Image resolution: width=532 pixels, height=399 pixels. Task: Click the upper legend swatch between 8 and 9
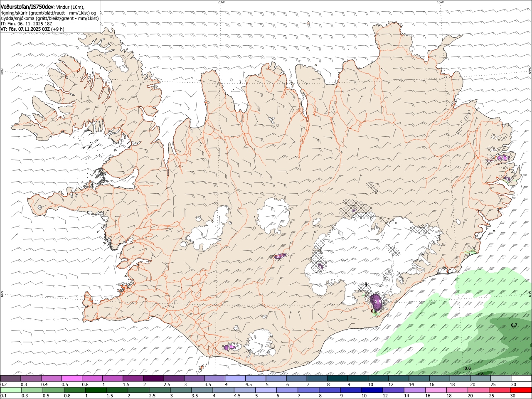point(337,379)
